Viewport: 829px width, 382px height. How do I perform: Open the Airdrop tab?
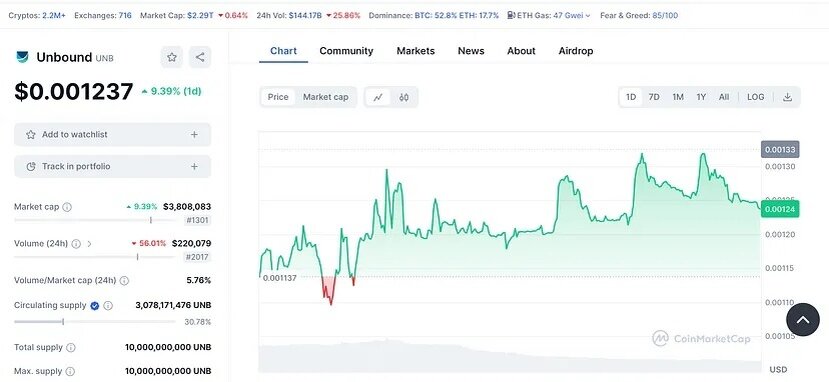[x=576, y=51]
